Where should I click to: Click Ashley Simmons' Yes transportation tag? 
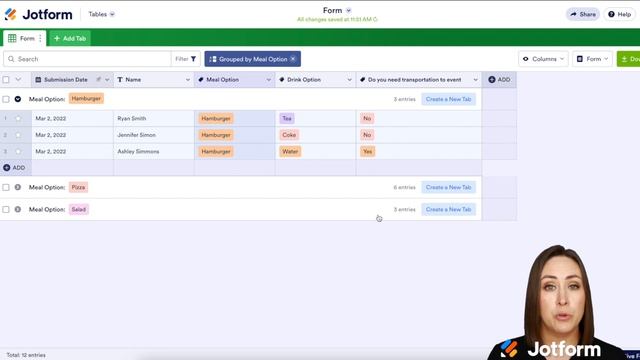[368, 151]
